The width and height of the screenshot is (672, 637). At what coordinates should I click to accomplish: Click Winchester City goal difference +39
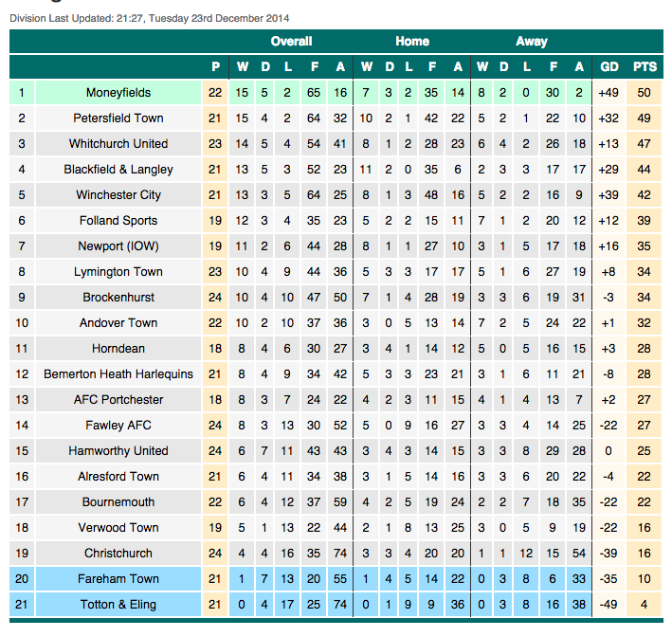coord(608,195)
